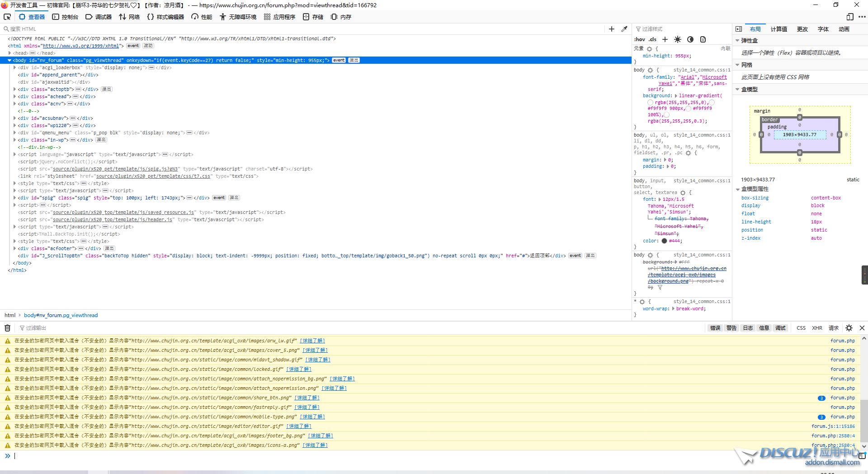
Task: Click selector highlighter next to body font-family rule
Action: click(x=651, y=70)
